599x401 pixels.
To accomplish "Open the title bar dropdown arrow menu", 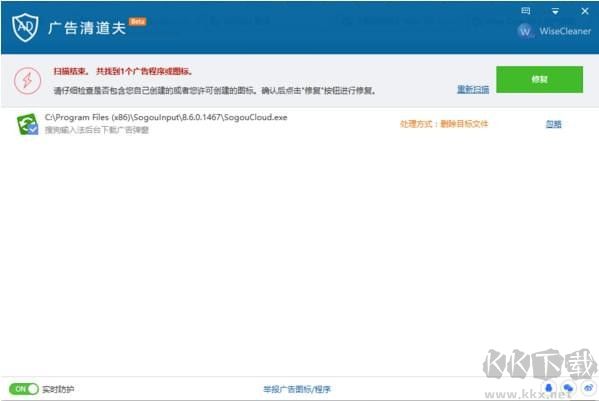I will 555,11.
